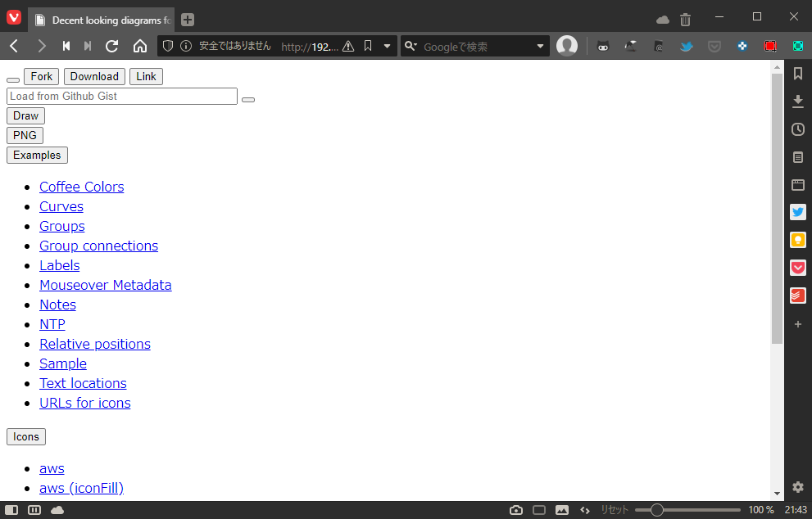Open the yellow Google Keep web panel
This screenshot has height=519, width=812.
(798, 240)
